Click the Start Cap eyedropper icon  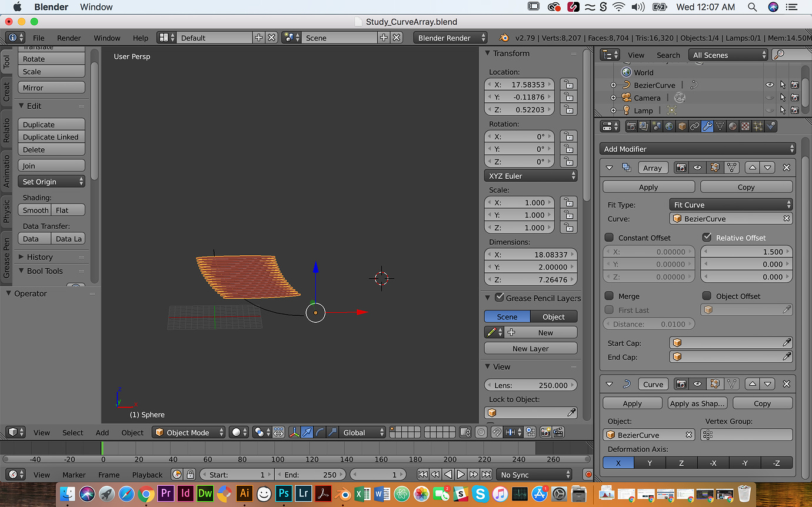787,342
